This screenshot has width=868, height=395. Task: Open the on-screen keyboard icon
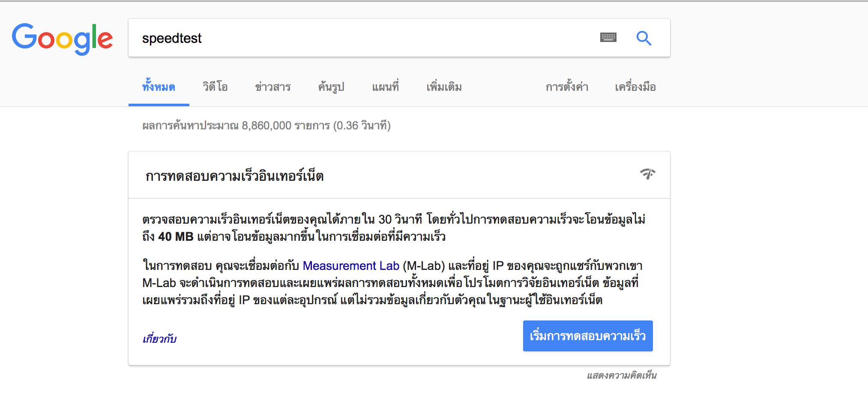point(608,38)
